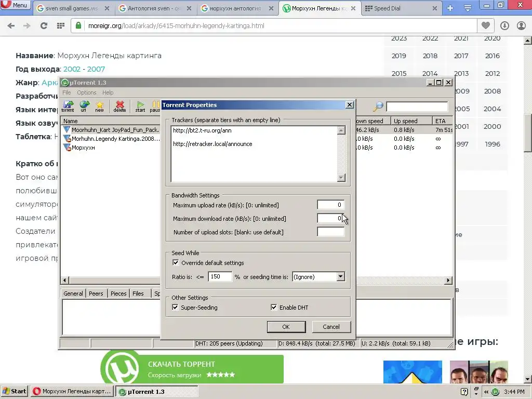This screenshot has height=399, width=532.
Task: Click the Morhuhn.Legendy Kartinga torrent status icon
Action: click(67, 139)
